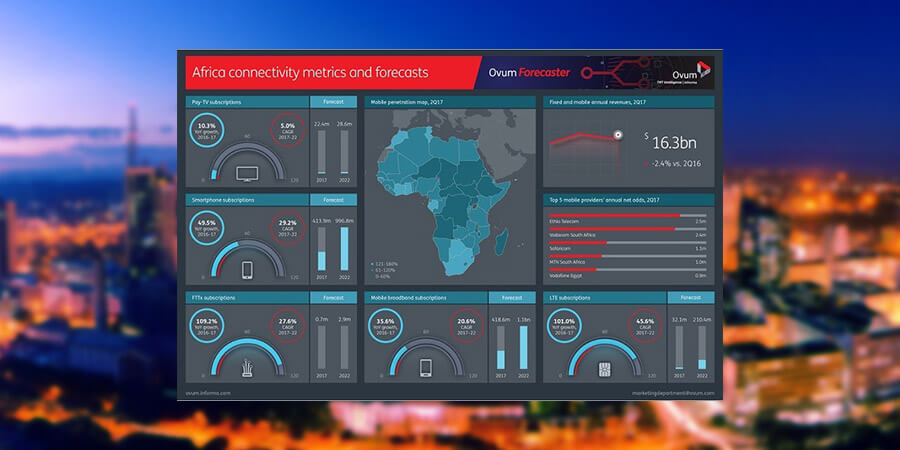Image resolution: width=900 pixels, height=450 pixels.
Task: Click the 210.4m LTE forecast bar for 2022
Action: click(x=702, y=347)
